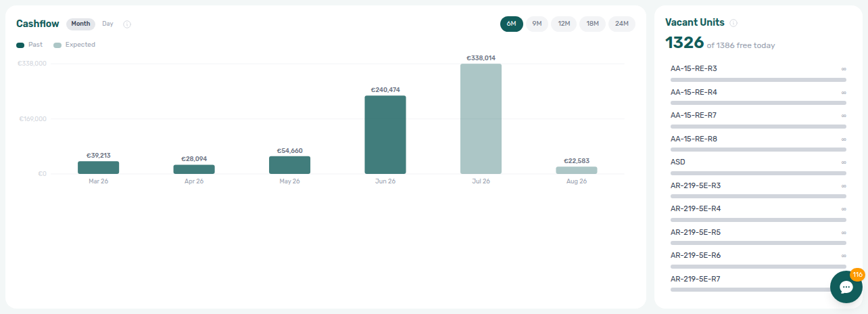This screenshot has height=314, width=868.
Task: Open vacant unit AA-15-RE-R7
Action: [x=694, y=115]
